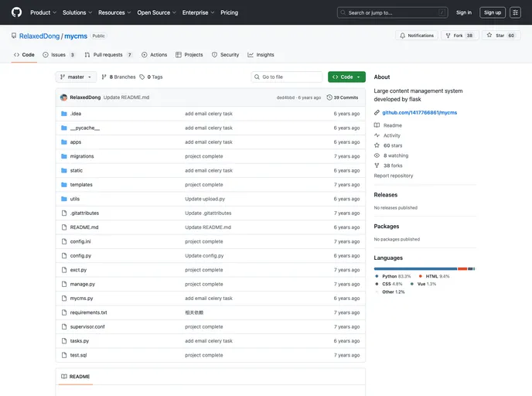Switch to the Projects tab
This screenshot has width=532, height=396.
[x=189, y=55]
